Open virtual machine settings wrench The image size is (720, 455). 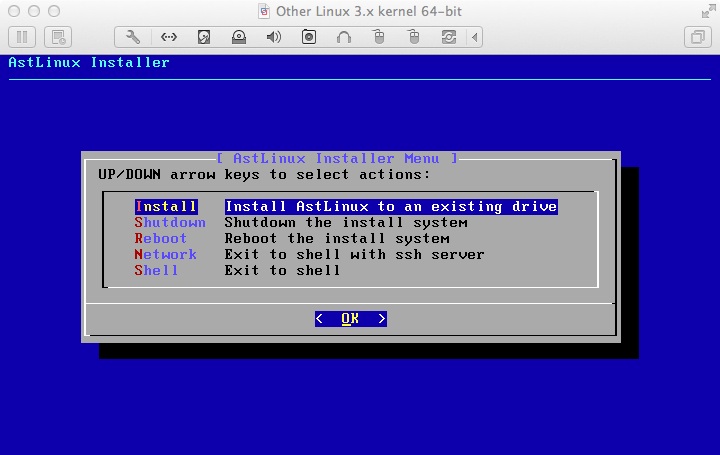(x=133, y=37)
